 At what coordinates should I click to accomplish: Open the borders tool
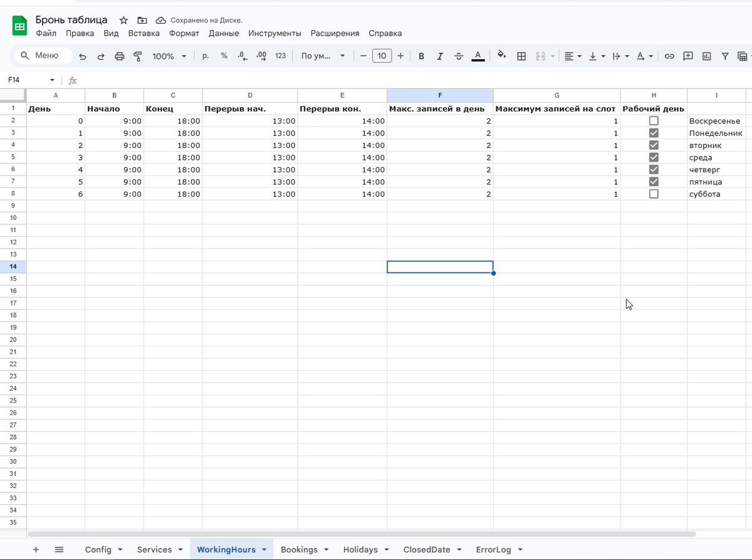(x=521, y=56)
